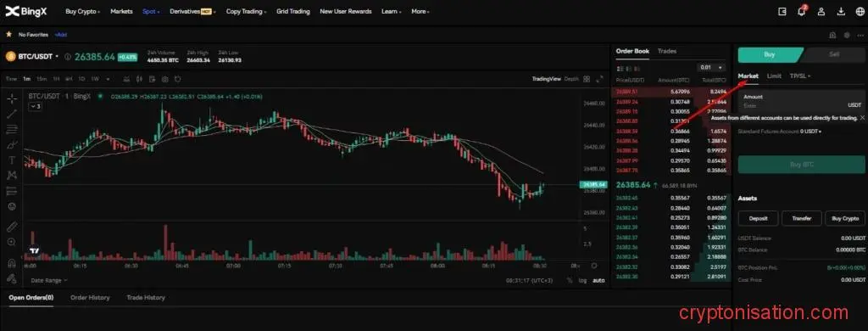The image size is (868, 331).
Task: Click the BTC/USDT info icon
Action: (x=68, y=57)
